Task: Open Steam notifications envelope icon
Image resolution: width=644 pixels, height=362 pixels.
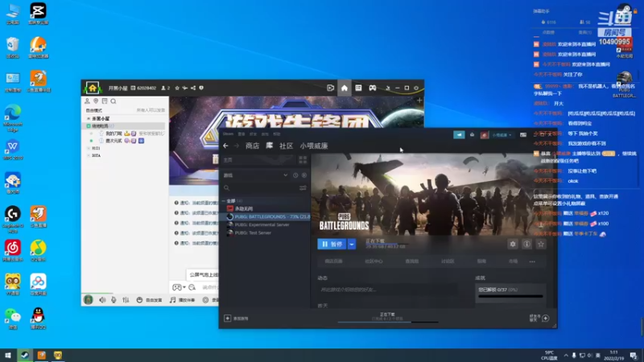Action: coord(472,134)
